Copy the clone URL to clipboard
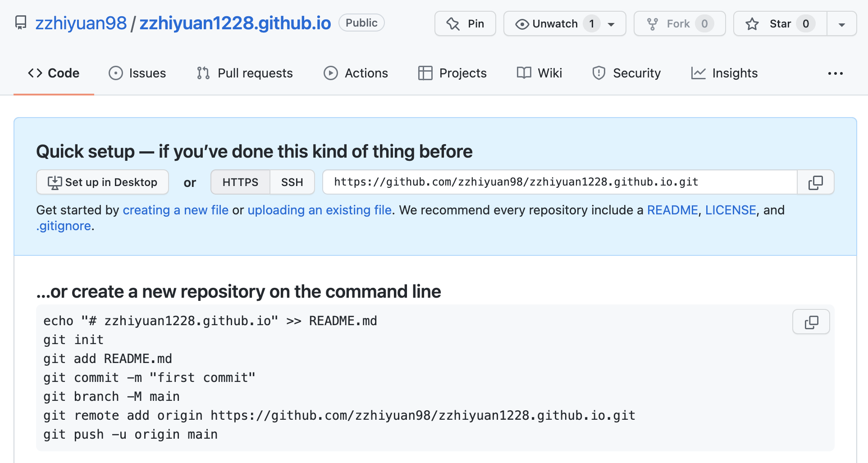The image size is (868, 463). [816, 182]
